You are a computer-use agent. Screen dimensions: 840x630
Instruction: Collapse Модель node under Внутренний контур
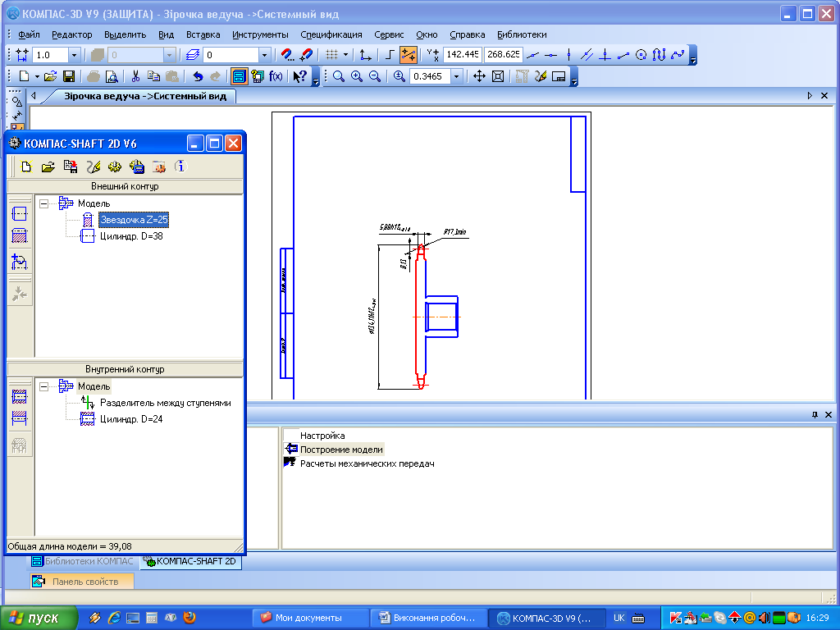[x=44, y=386]
